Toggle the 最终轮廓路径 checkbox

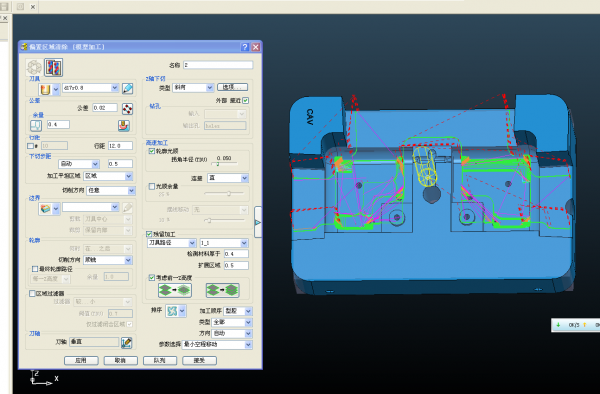pyautogui.click(x=35, y=269)
